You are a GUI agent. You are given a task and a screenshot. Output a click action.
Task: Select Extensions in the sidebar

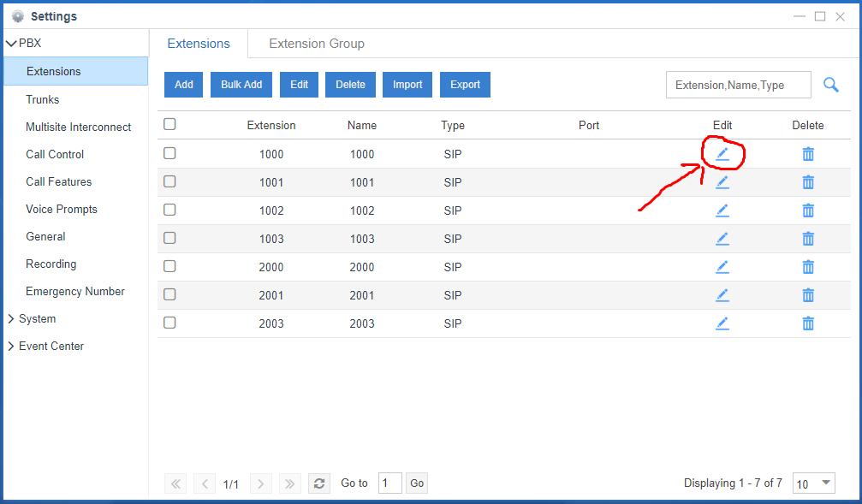pos(76,71)
